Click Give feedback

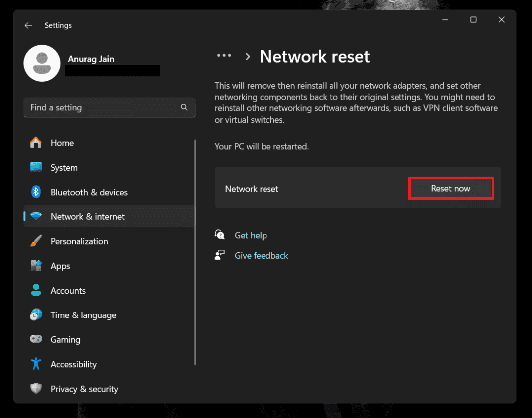(261, 255)
